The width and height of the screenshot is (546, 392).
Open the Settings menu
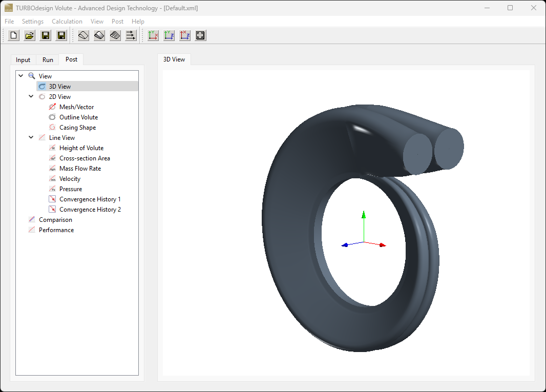pyautogui.click(x=32, y=21)
